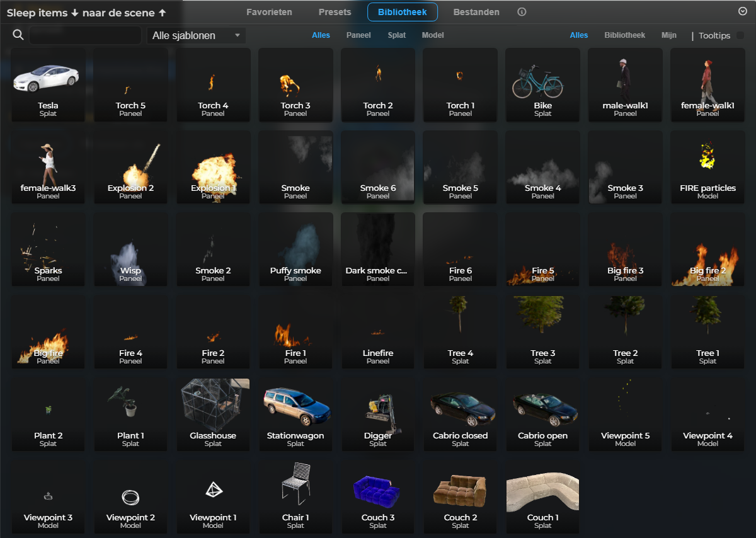Image resolution: width=756 pixels, height=538 pixels.
Task: Select female-walk1 thumbnail
Action: [707, 84]
